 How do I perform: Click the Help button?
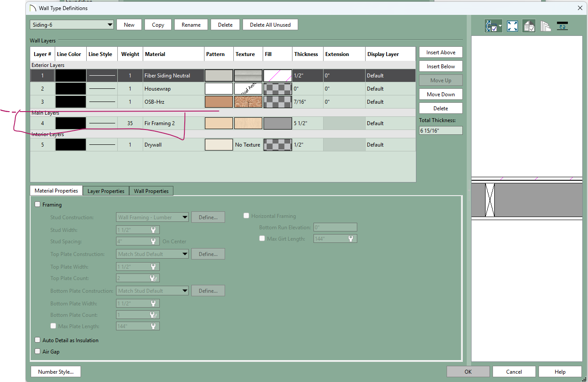[560, 372]
